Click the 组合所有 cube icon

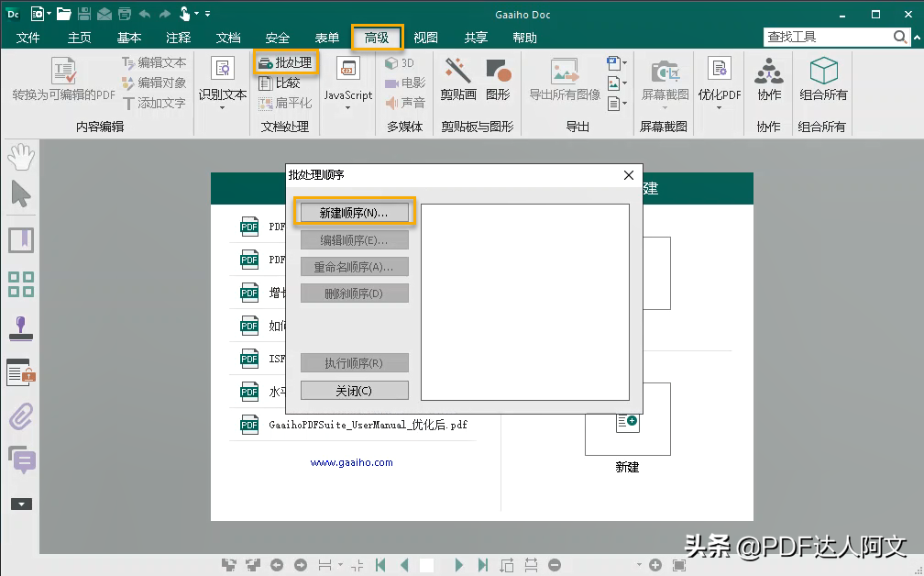click(x=823, y=71)
